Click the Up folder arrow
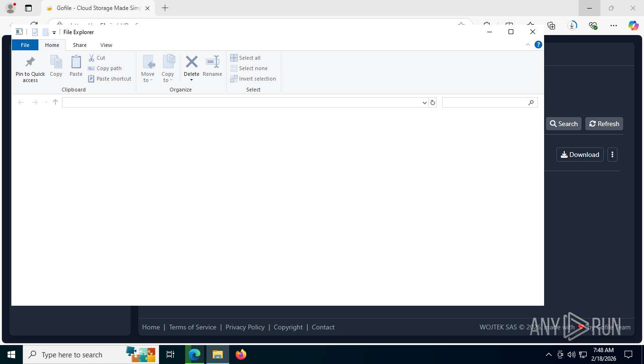 click(x=55, y=102)
